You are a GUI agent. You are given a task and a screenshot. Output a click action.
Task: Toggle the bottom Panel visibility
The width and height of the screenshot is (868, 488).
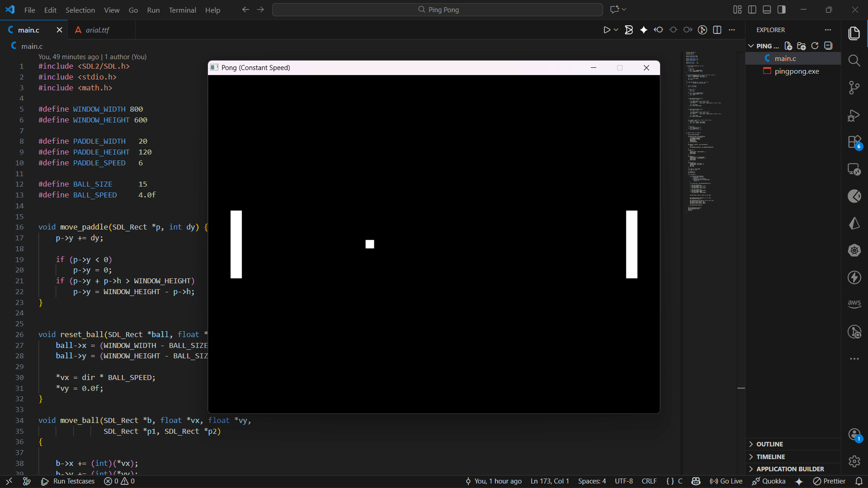click(767, 9)
